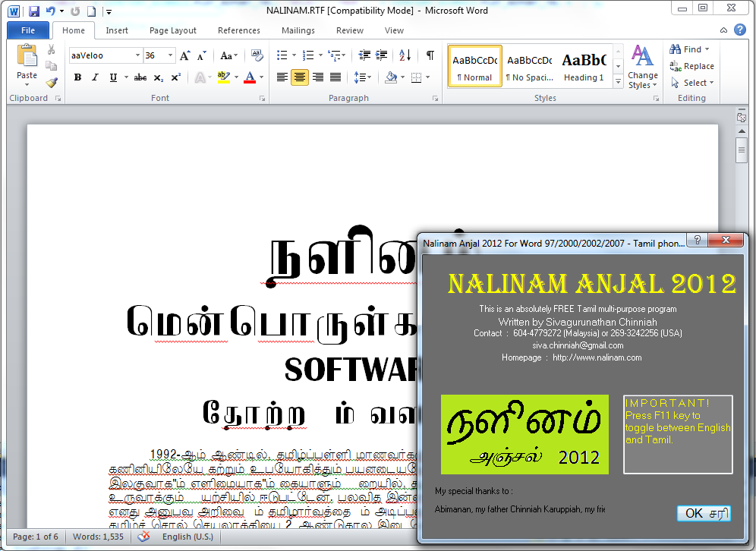Paste clipboard contents with Paste icon
The image size is (756, 551).
[27, 55]
